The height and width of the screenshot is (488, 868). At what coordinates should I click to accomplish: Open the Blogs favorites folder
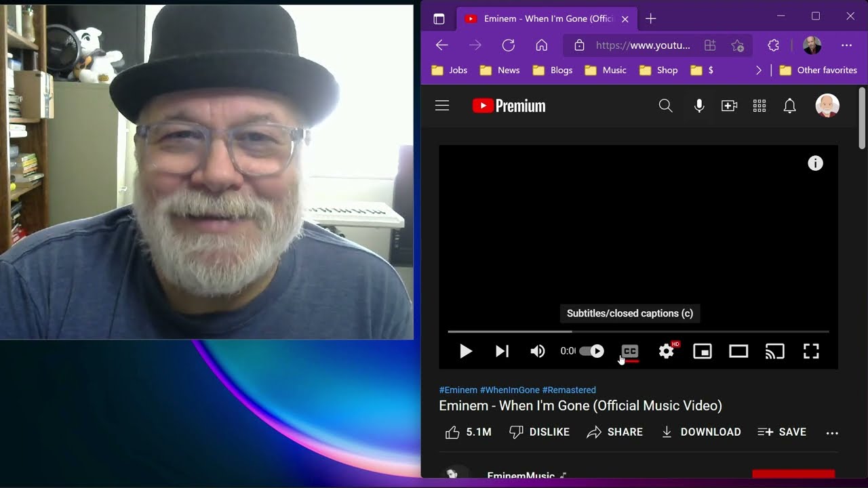[552, 70]
